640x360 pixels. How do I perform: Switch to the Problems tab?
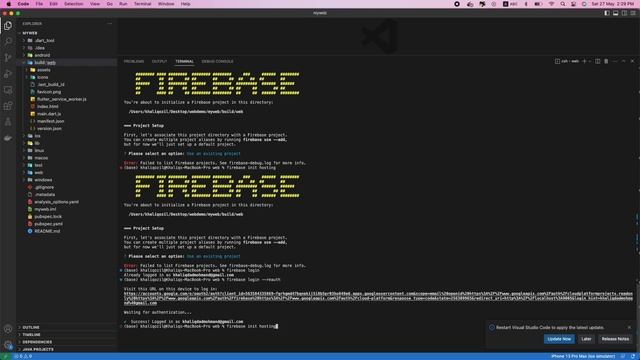[134, 61]
